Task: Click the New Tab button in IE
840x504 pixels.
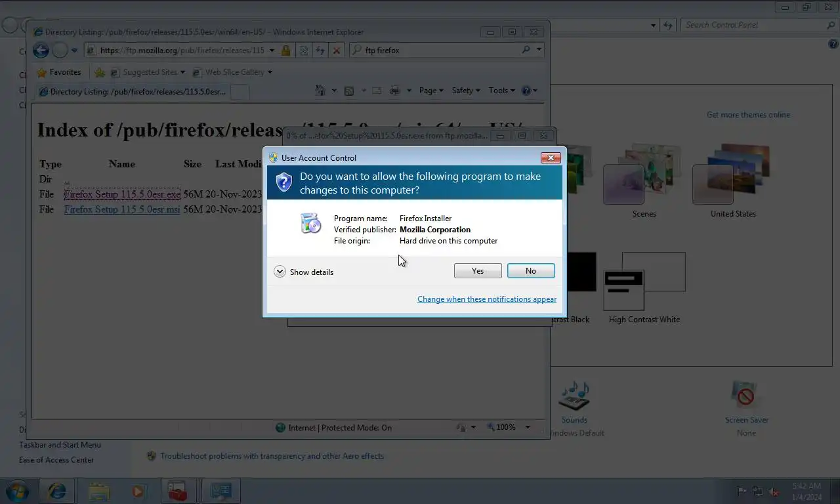Action: pos(241,93)
